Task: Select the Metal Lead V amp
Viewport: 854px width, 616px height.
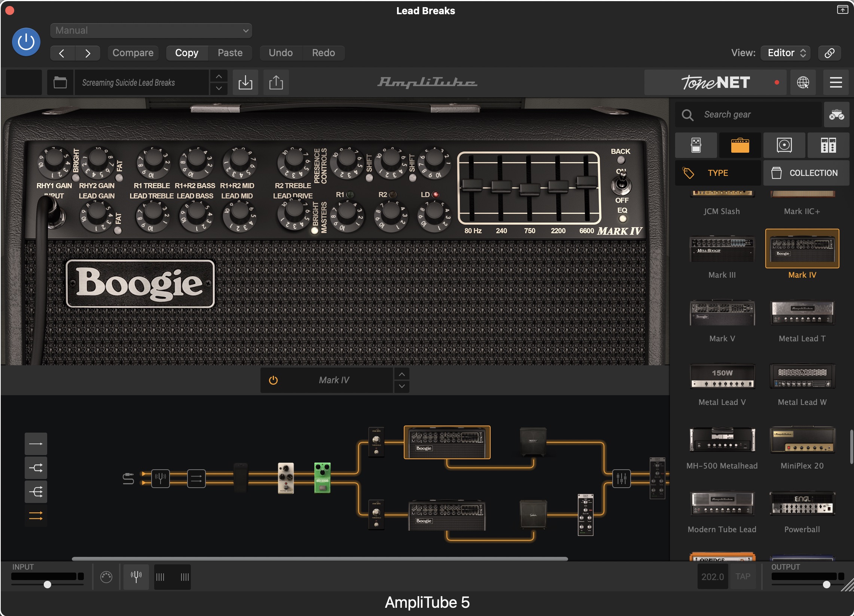Action: pos(722,376)
